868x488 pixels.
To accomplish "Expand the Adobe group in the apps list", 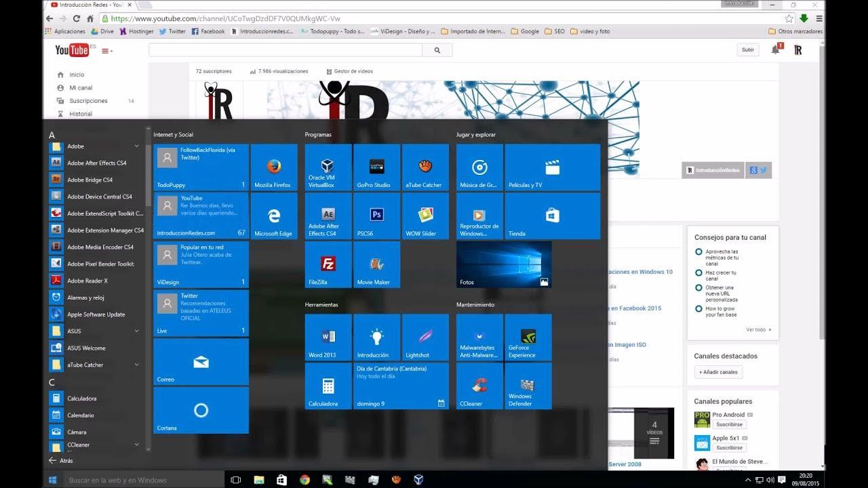I will tap(95, 146).
